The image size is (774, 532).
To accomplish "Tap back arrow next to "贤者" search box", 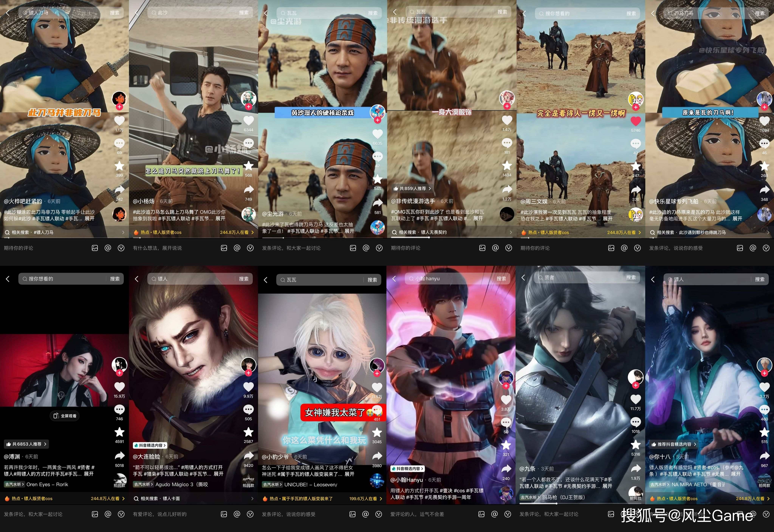I will point(523,277).
